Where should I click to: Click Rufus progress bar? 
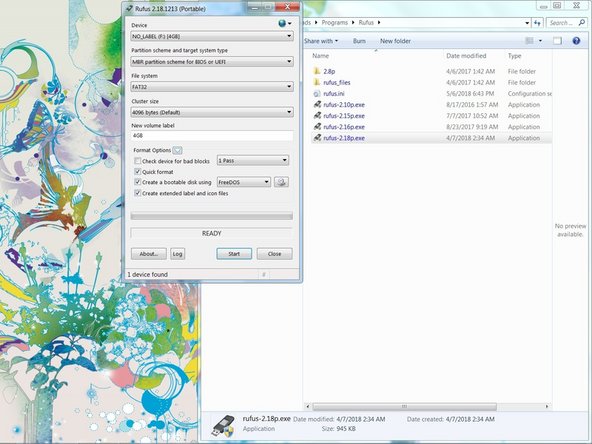pos(211,216)
